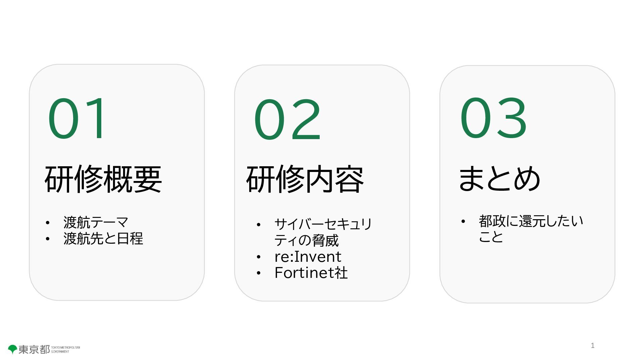
Task: Click the まとめ heading
Action: point(499,178)
